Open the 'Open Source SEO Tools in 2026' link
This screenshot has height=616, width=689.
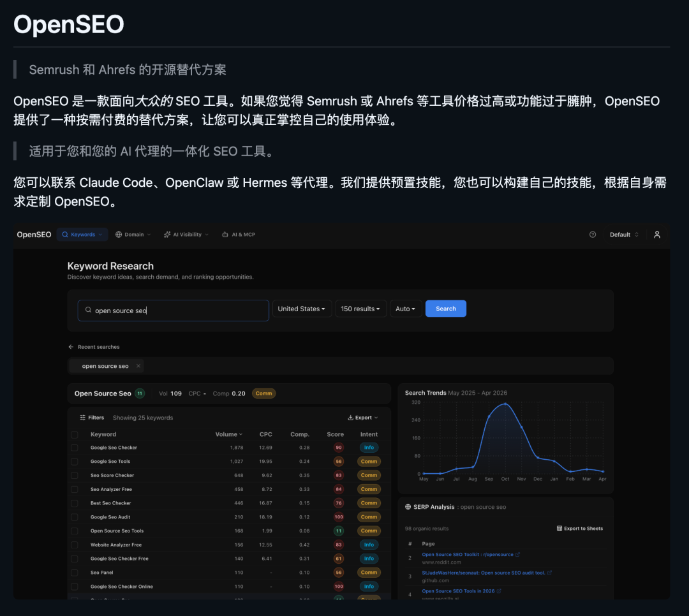(x=458, y=591)
